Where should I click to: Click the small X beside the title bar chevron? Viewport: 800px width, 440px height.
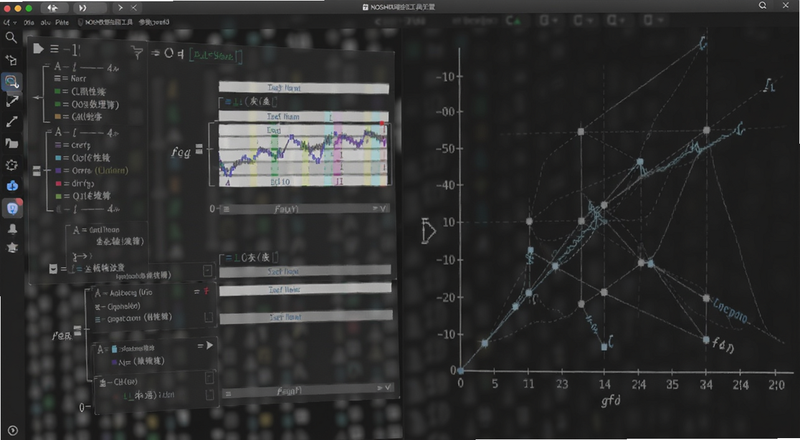pos(134,8)
